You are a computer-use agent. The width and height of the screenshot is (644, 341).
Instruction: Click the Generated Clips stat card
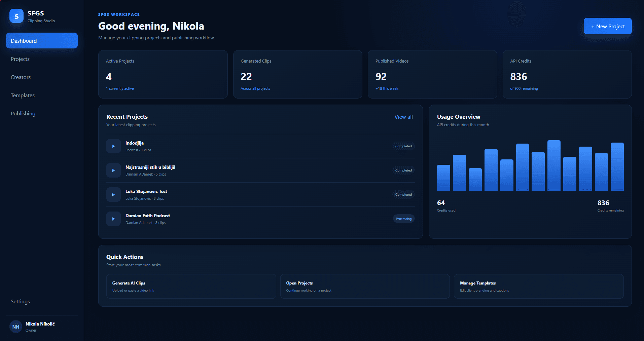point(298,74)
